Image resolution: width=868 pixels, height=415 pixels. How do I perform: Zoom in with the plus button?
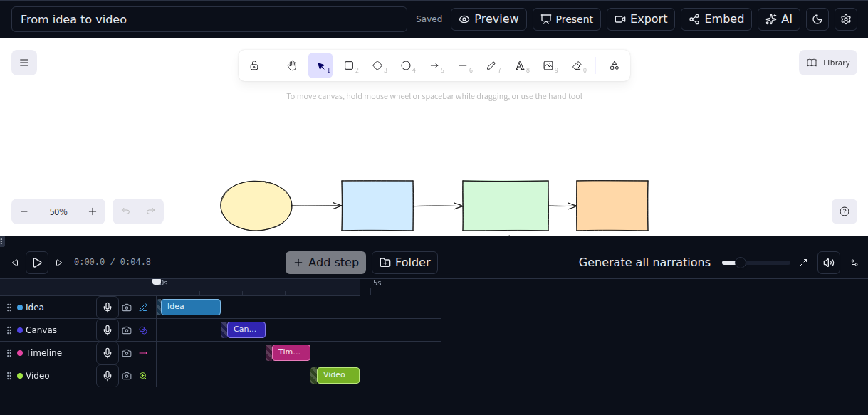coord(93,211)
